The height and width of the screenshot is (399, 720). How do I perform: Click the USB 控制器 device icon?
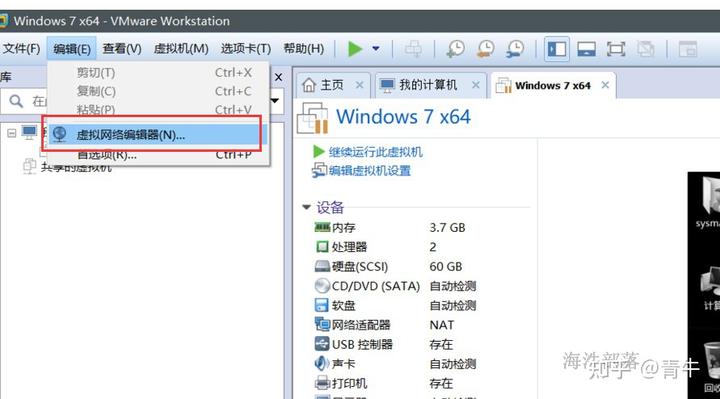tap(322, 343)
